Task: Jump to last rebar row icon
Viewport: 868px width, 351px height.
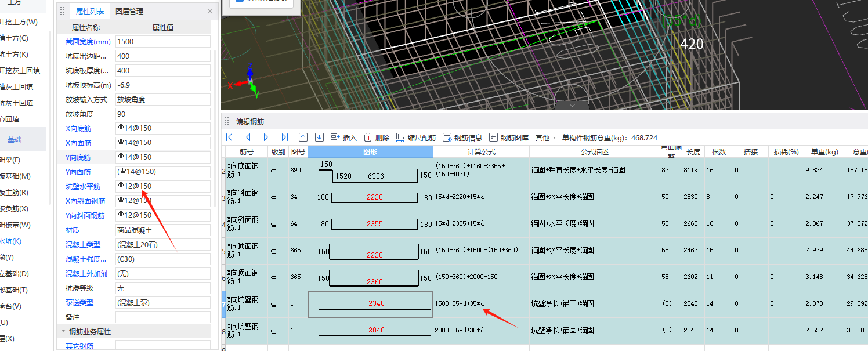Action: tap(284, 137)
